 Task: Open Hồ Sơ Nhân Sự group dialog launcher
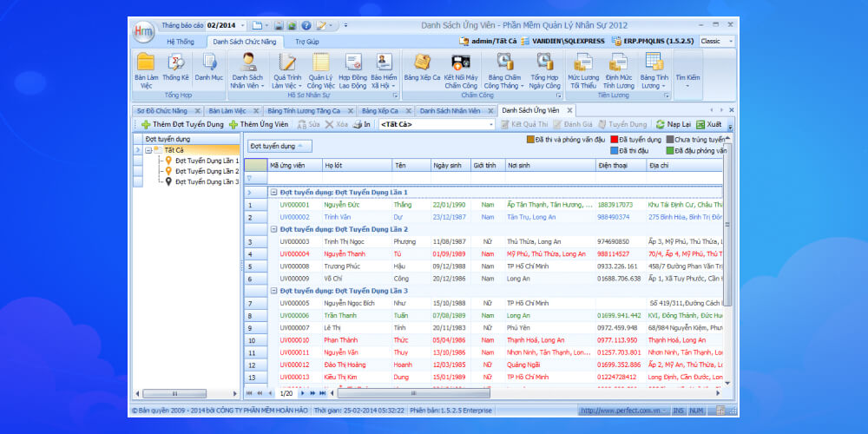(395, 95)
